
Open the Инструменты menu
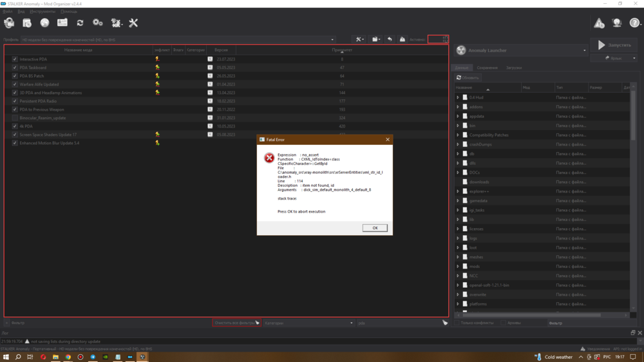click(43, 12)
